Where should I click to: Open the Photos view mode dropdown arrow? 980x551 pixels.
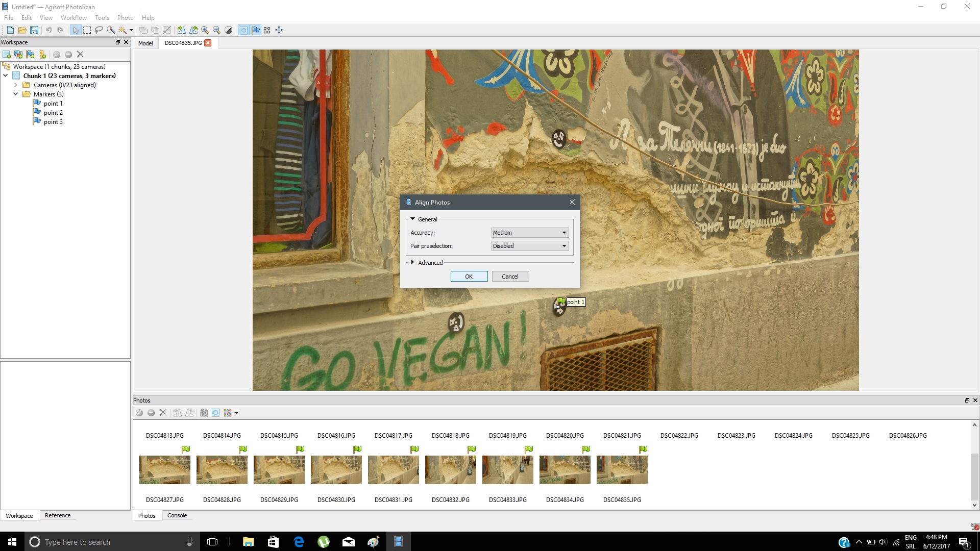point(236,413)
